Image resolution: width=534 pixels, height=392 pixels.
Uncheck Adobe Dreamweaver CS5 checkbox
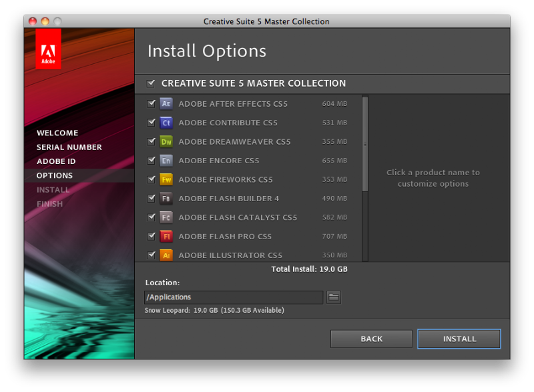coord(152,141)
